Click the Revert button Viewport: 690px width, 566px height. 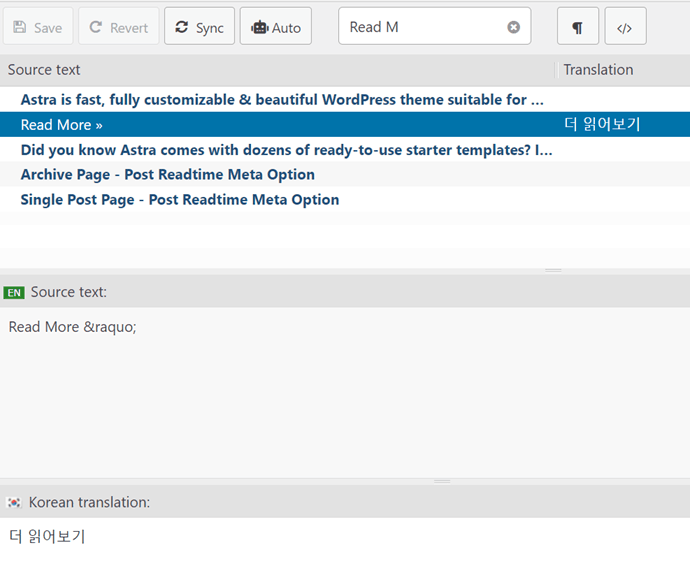tap(118, 26)
